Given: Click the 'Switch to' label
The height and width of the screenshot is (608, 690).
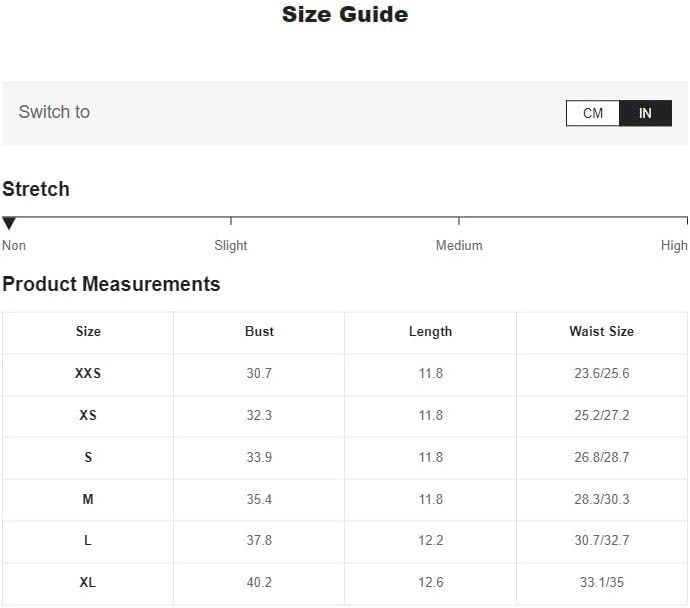Looking at the screenshot, I should pyautogui.click(x=54, y=112).
